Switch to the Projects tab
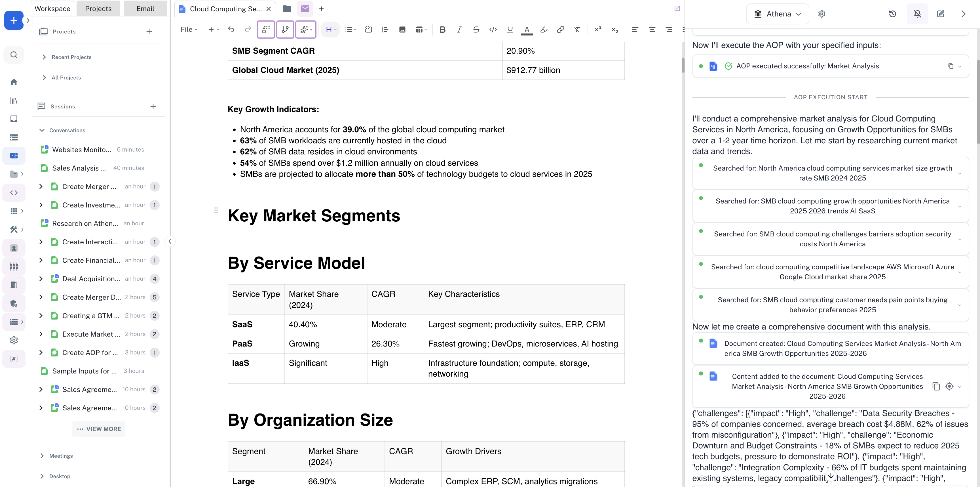980x487 pixels. coord(98,9)
